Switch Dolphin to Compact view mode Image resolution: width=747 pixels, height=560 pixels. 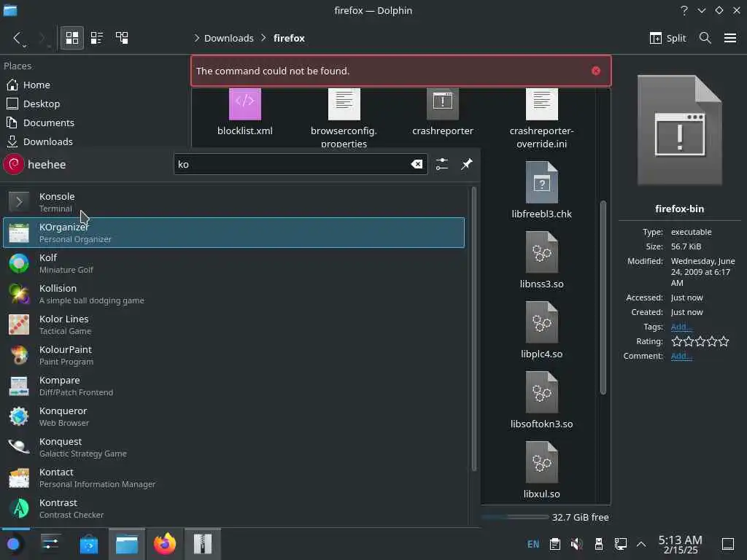point(97,38)
